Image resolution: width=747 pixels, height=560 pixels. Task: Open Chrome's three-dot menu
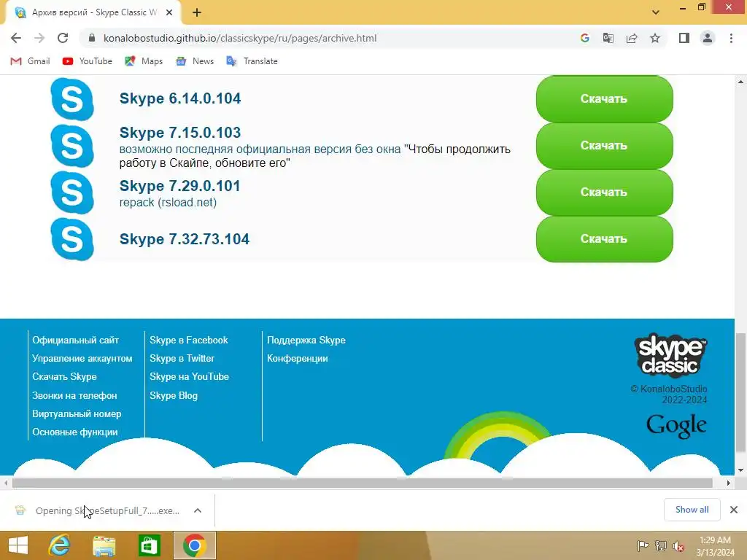tap(731, 38)
